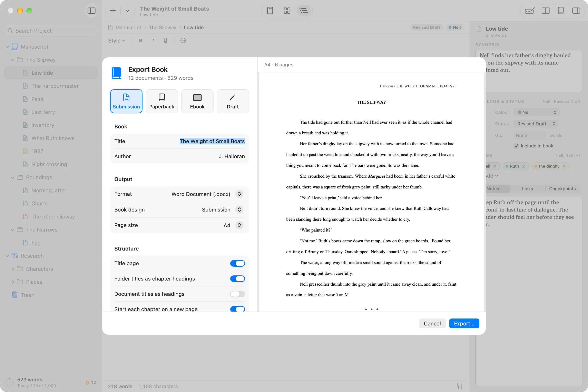Toggle Folder titles as chapter headings
The height and width of the screenshot is (392, 588).
[x=237, y=278]
